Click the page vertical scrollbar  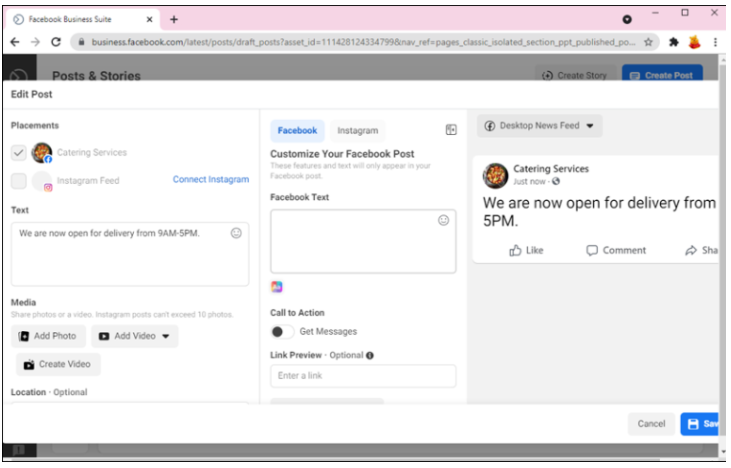(x=723, y=252)
